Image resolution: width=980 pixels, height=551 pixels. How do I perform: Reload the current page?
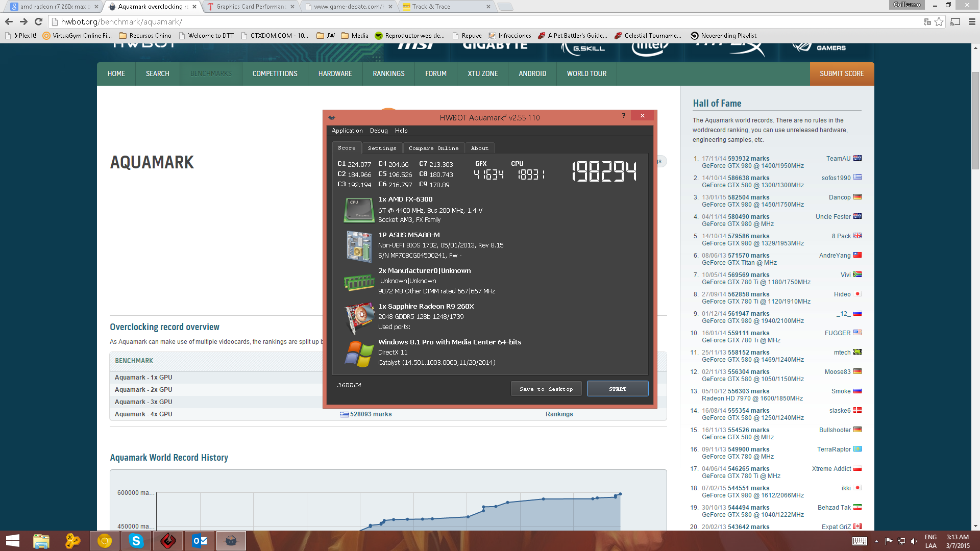tap(38, 21)
